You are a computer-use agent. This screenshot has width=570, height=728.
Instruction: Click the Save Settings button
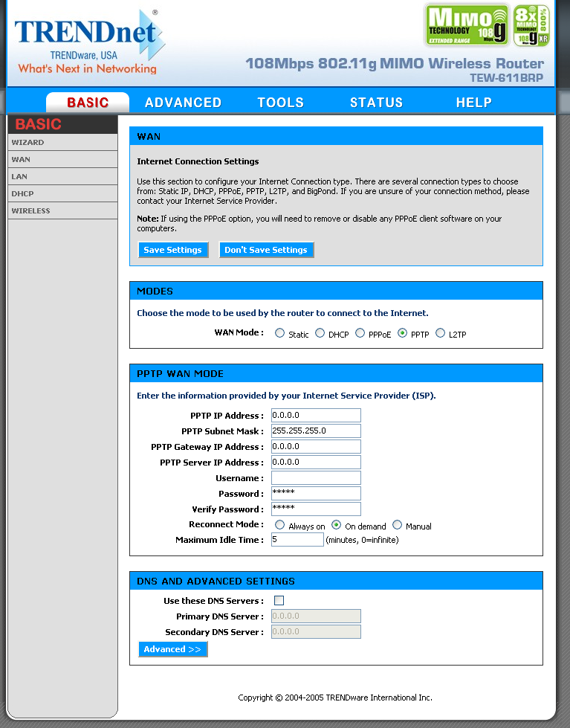coord(173,250)
